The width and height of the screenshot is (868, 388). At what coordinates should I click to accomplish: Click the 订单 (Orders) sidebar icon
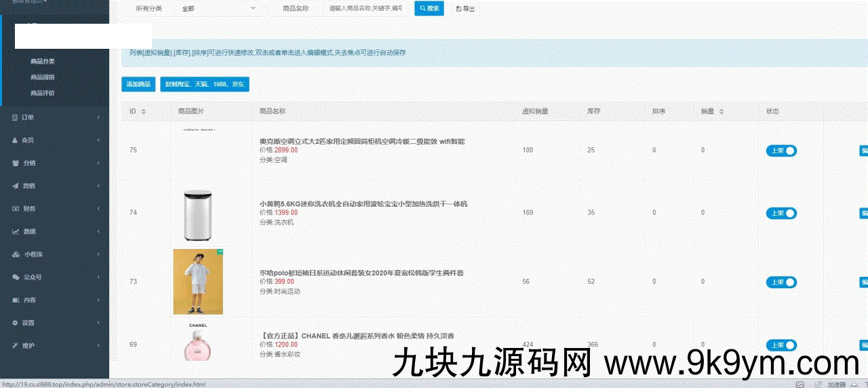(15, 117)
